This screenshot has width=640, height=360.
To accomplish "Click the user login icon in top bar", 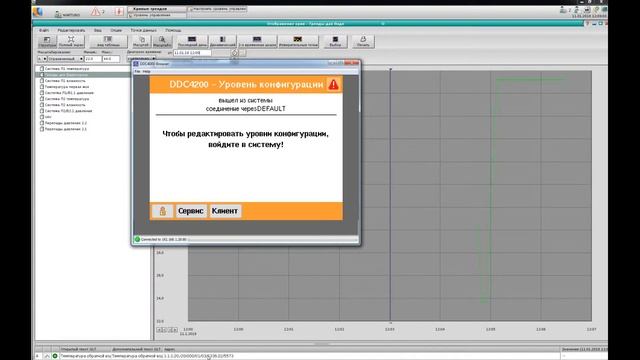I will pyautogui.click(x=58, y=15).
